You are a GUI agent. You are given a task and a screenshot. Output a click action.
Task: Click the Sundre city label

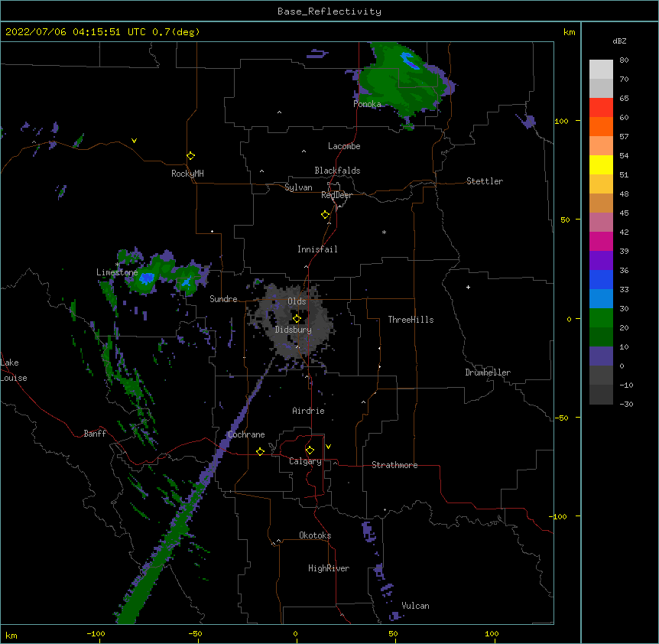point(223,299)
